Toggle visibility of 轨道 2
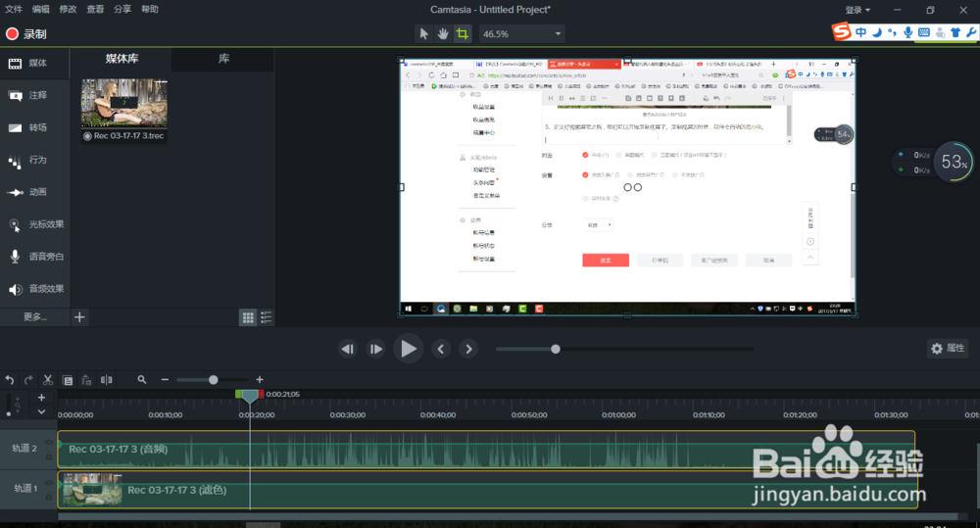This screenshot has height=528, width=980. click(x=49, y=443)
